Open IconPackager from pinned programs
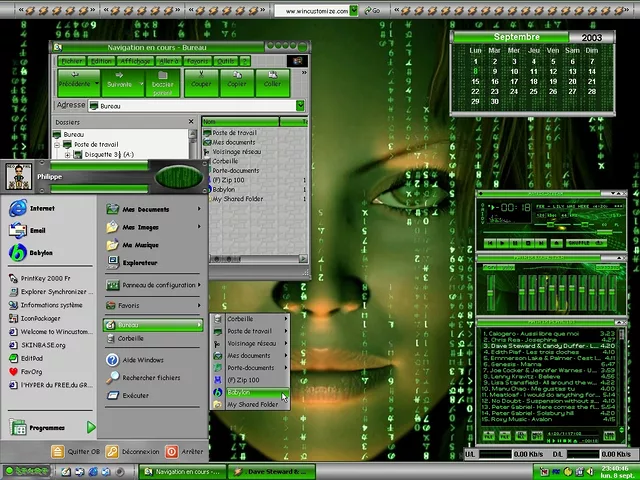The height and width of the screenshot is (480, 640). 41,318
